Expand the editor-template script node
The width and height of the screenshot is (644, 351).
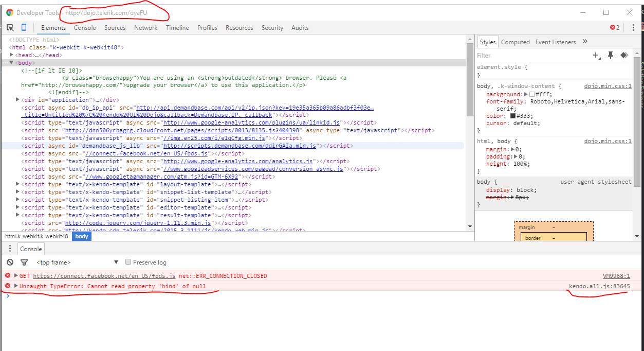(18, 207)
